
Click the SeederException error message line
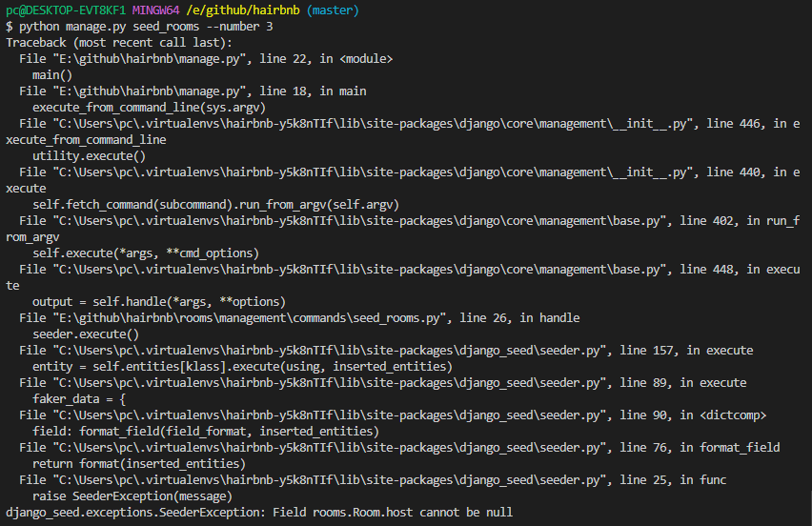coord(259,513)
